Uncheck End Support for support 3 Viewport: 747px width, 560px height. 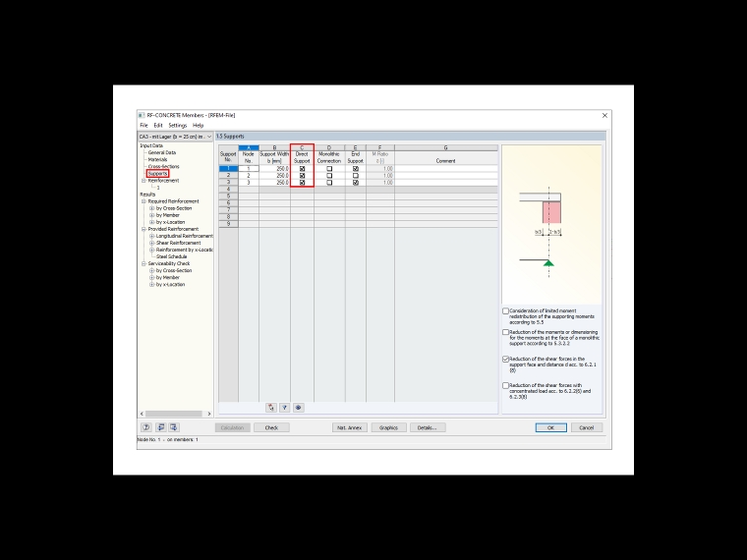(356, 183)
